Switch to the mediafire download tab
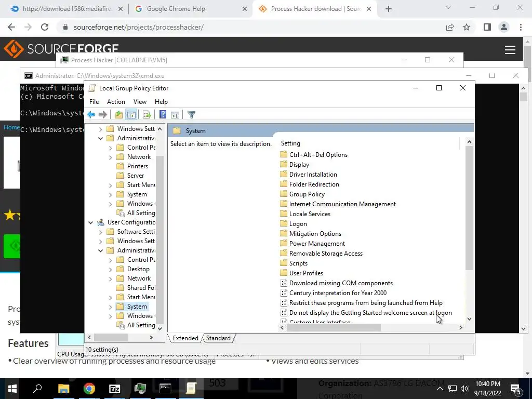The width and height of the screenshot is (532, 399). point(66,9)
